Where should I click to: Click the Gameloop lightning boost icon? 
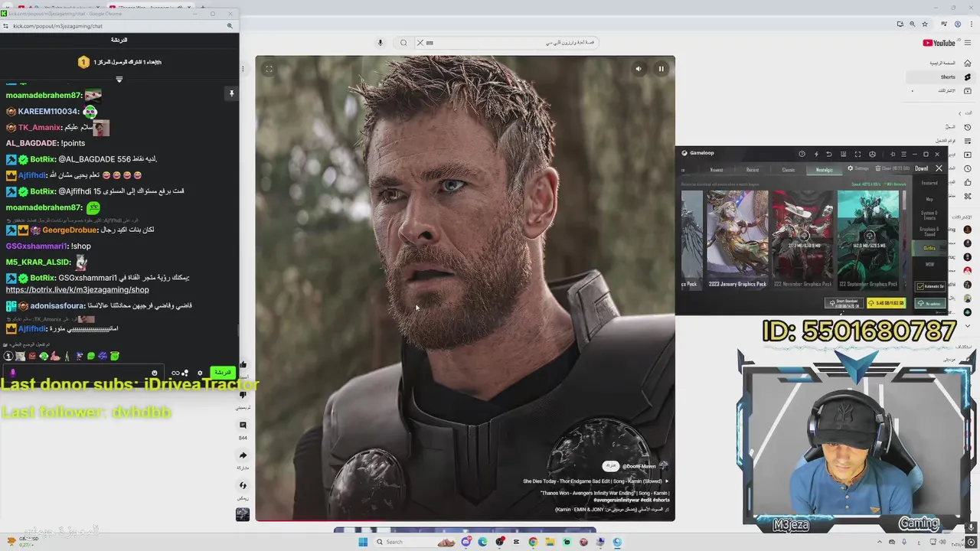pyautogui.click(x=816, y=154)
